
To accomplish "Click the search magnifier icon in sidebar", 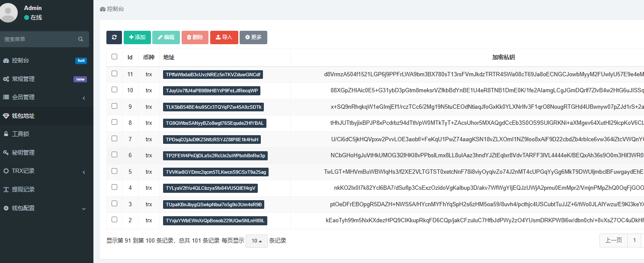I will [80, 39].
